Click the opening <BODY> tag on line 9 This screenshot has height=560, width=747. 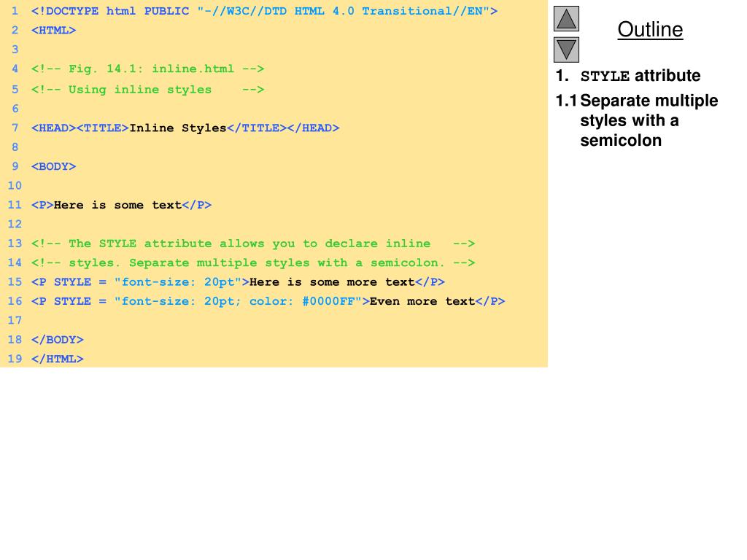[x=53, y=167]
